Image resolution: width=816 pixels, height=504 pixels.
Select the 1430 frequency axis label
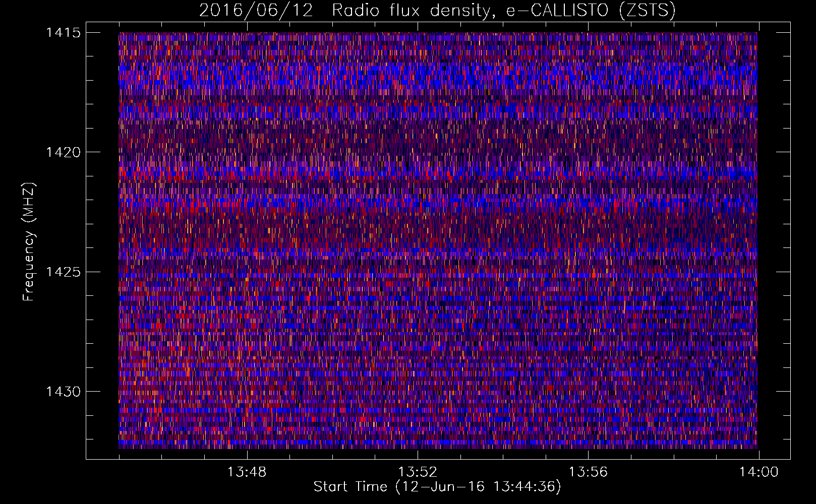point(63,392)
